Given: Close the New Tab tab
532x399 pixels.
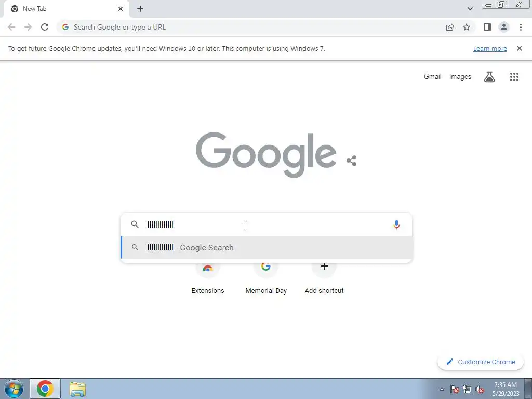Looking at the screenshot, I should point(121,9).
